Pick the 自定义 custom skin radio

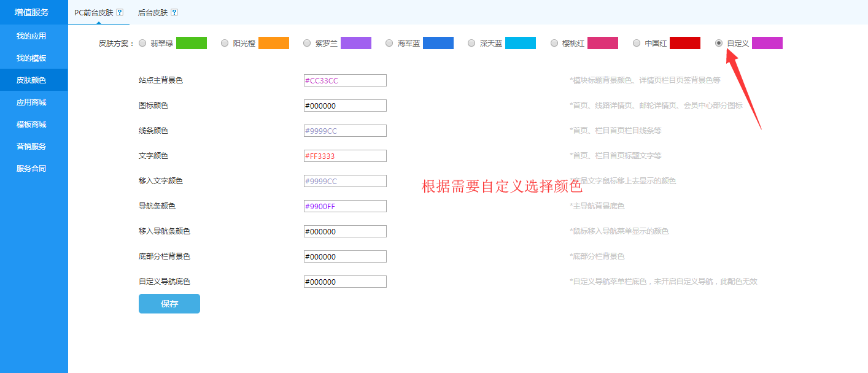[x=719, y=43]
